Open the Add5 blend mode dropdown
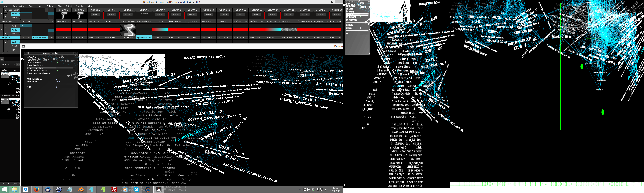This screenshot has width=644, height=193. [16, 14]
